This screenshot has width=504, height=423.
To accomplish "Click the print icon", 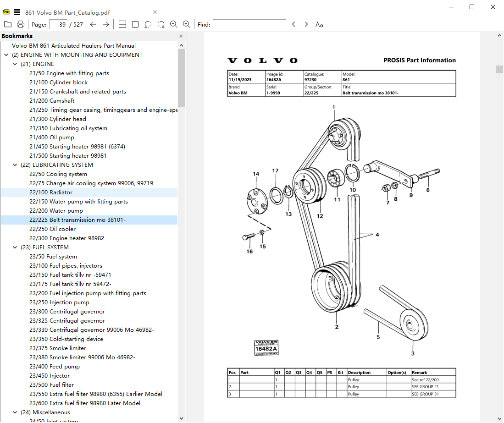I will 21,24.
